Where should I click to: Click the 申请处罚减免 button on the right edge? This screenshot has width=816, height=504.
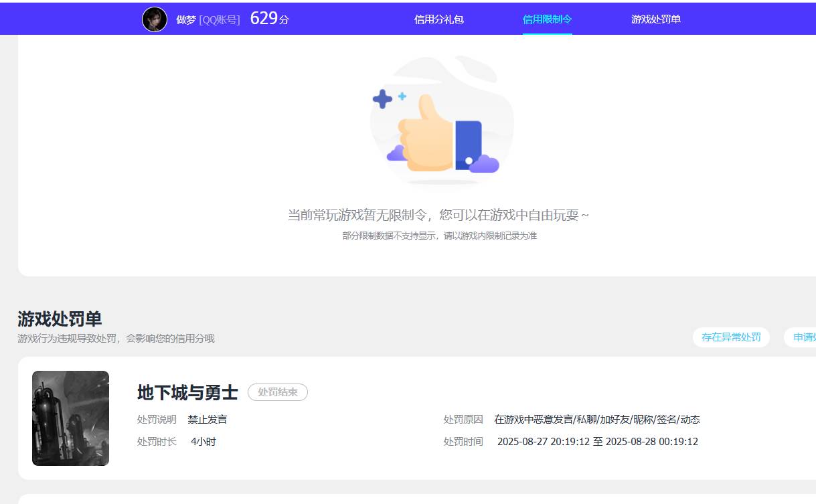point(805,337)
